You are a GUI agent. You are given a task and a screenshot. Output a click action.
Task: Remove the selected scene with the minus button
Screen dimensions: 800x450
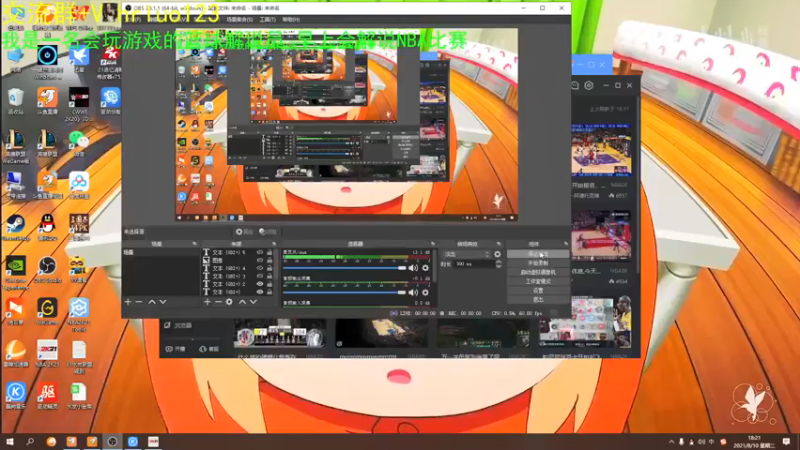pos(139,302)
